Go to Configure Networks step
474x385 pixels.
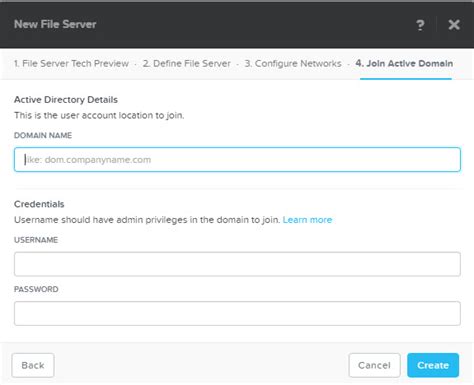coord(293,63)
